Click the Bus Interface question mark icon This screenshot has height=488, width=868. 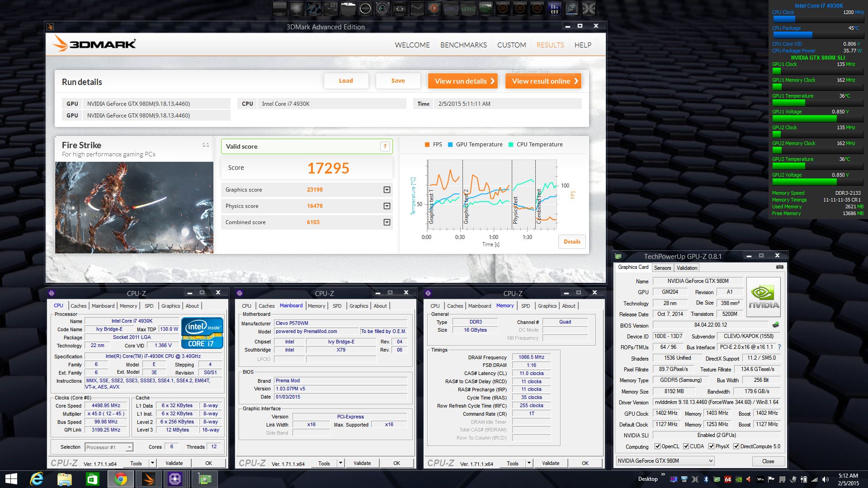tap(779, 347)
